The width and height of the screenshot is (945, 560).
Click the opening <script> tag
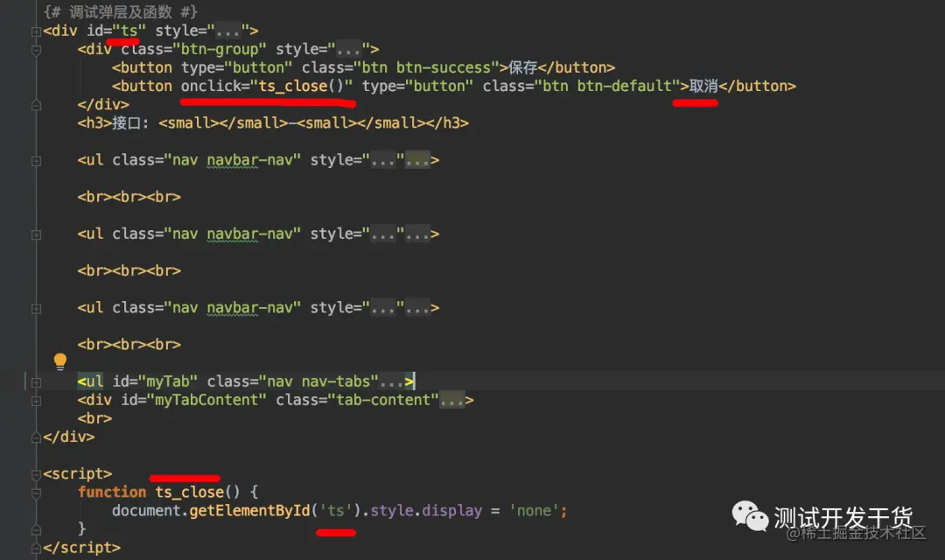tap(78, 473)
